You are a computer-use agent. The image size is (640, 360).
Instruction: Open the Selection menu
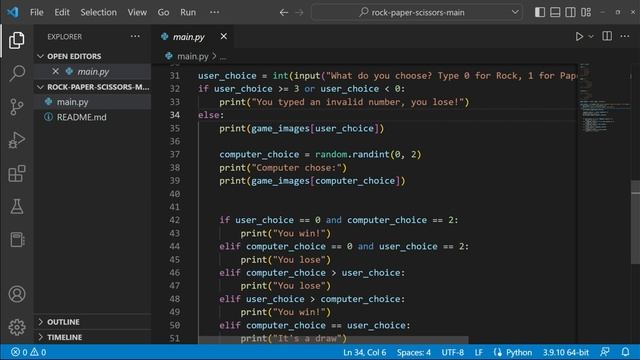pos(98,12)
